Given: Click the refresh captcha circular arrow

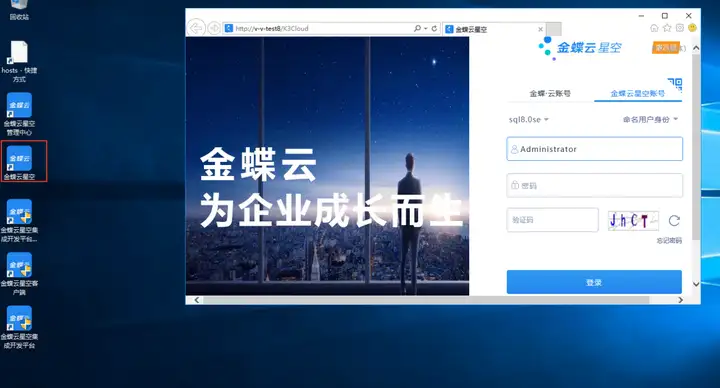Looking at the screenshot, I should [674, 221].
